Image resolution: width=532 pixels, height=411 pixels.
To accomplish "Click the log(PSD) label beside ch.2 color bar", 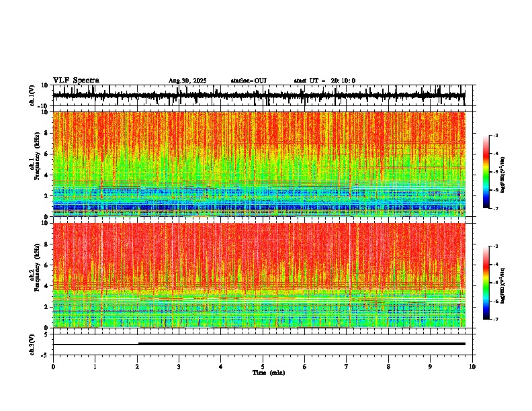I will click(x=503, y=286).
